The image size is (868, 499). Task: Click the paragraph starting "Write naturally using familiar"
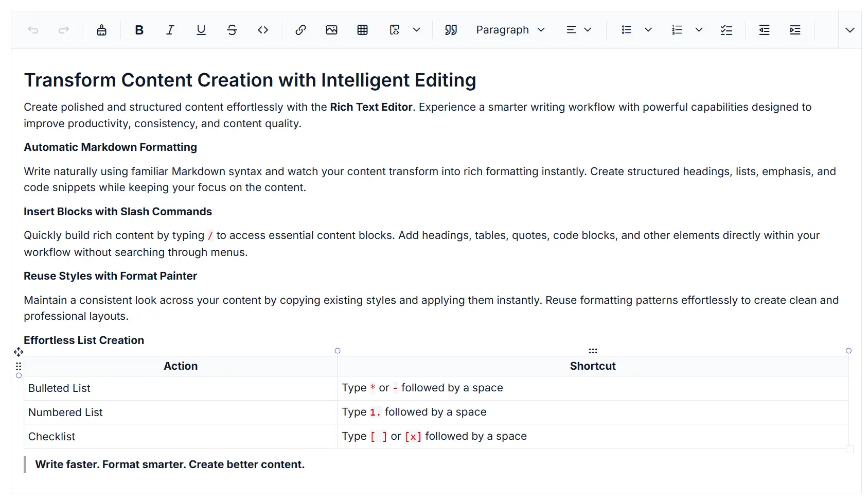430,179
